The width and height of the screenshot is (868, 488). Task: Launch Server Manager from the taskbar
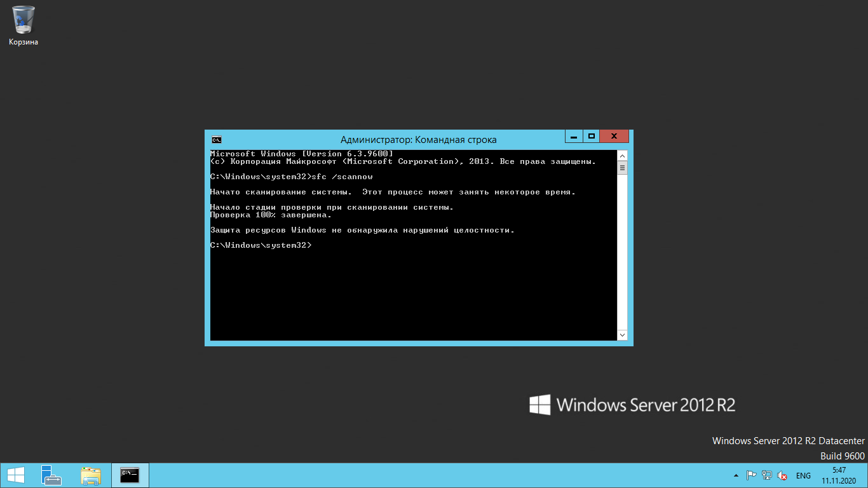pyautogui.click(x=51, y=475)
